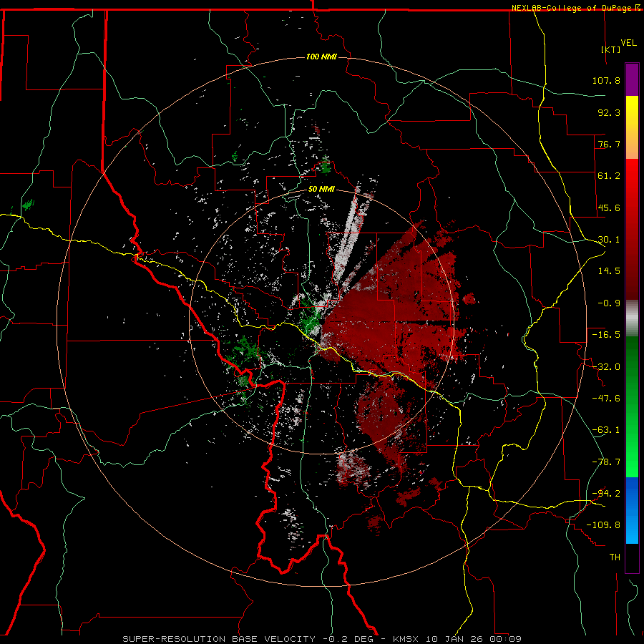Click the -0.9 velocity scale value
The image size is (644, 644).
[x=609, y=303]
